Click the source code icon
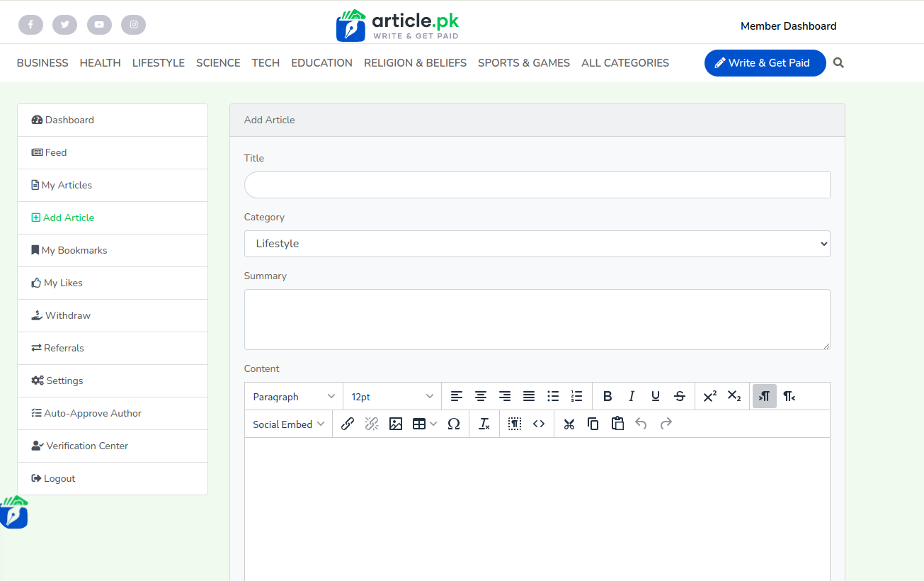Image resolution: width=924 pixels, height=581 pixels. [539, 424]
